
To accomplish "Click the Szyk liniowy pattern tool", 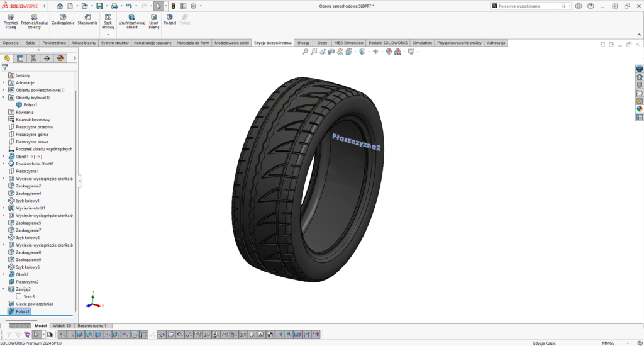I will pos(108,21).
